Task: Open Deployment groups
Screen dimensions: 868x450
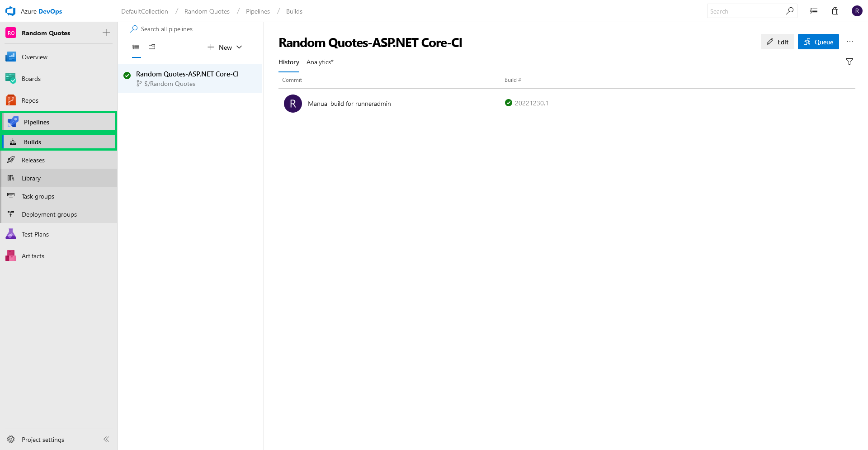Action: [59, 214]
